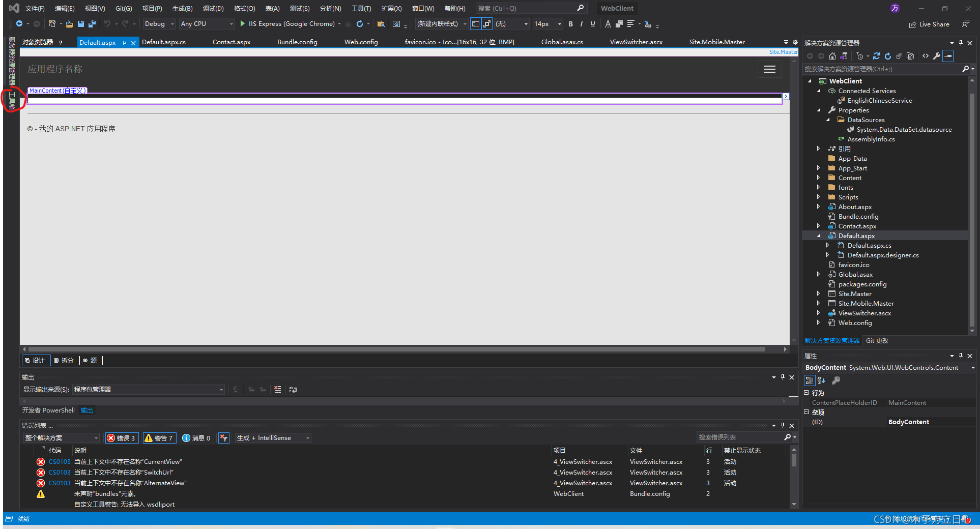The width and height of the screenshot is (980, 529).
Task: Click error code link CS0103 for CurrentView
Action: pyautogui.click(x=60, y=462)
